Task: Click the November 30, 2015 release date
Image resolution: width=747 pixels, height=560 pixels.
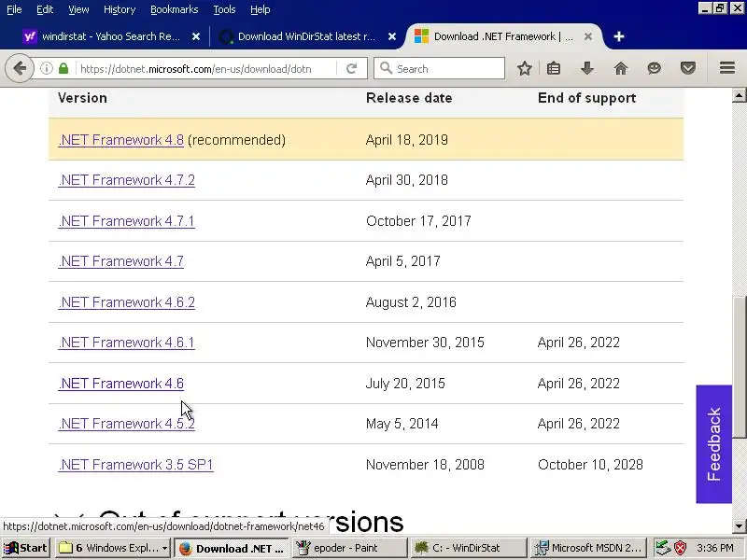Action: coord(425,343)
